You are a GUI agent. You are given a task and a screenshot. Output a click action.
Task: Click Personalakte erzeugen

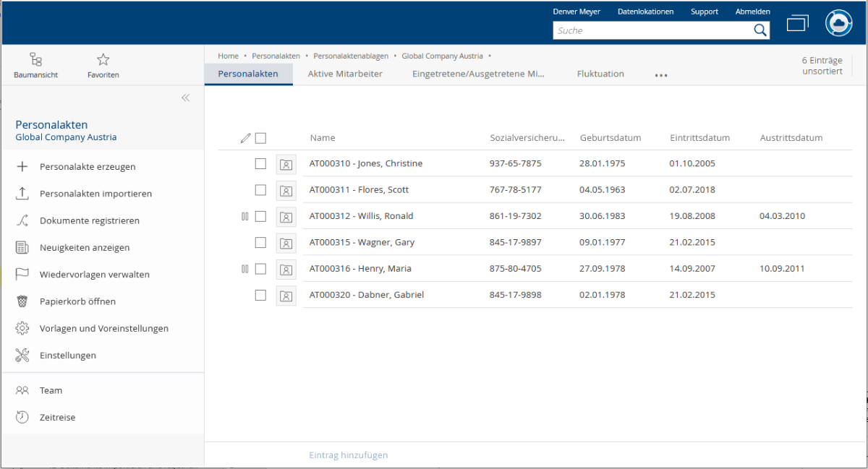pyautogui.click(x=88, y=167)
